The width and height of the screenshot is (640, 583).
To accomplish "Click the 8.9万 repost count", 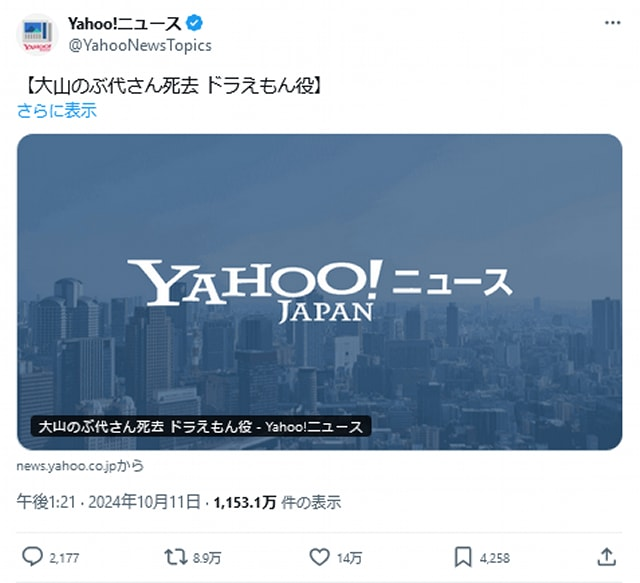I will click(207, 558).
